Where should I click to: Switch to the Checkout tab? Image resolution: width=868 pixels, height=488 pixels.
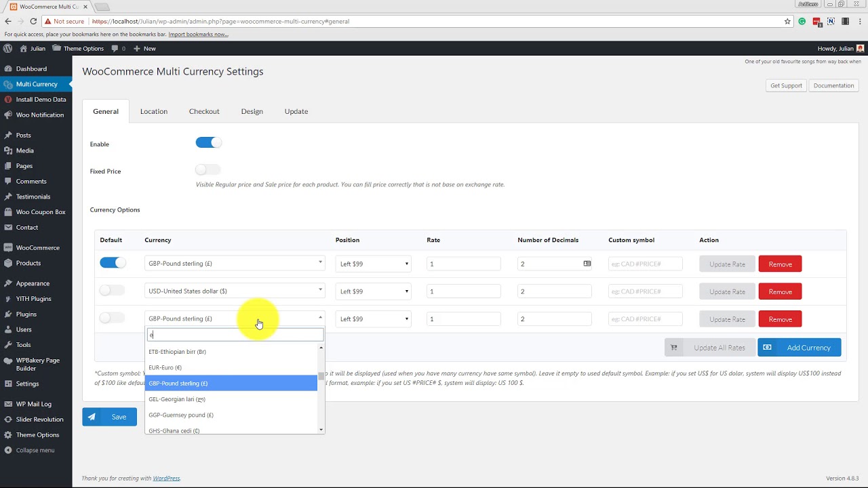pyautogui.click(x=203, y=111)
